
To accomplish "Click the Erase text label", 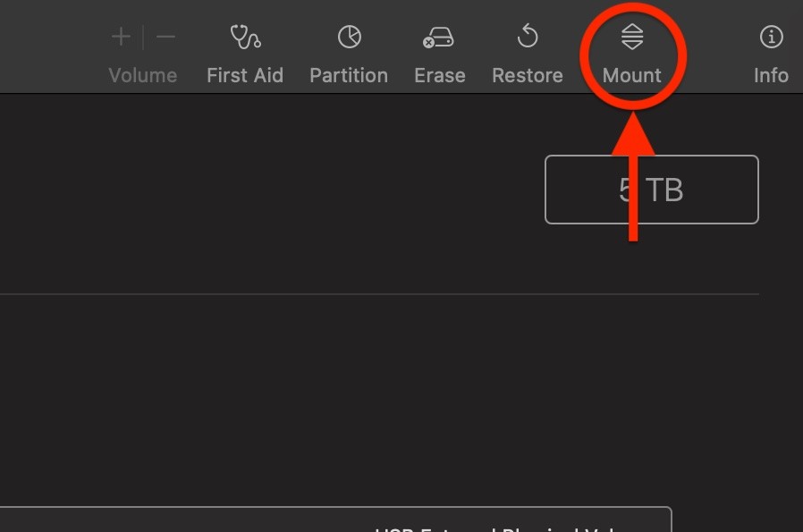I will click(440, 76).
